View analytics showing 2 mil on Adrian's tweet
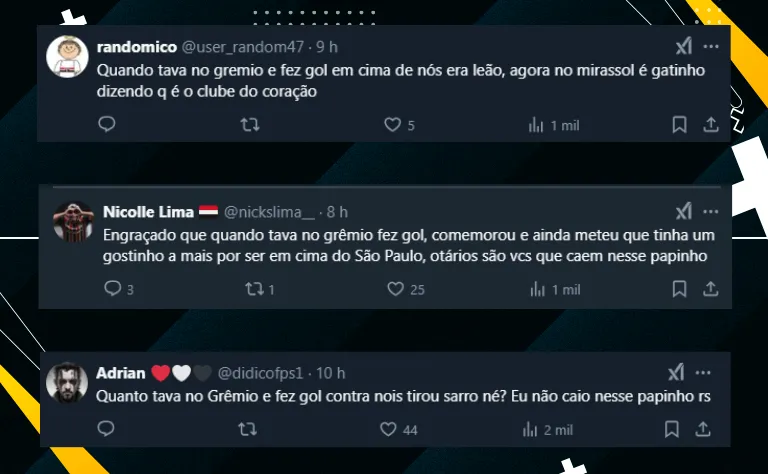The image size is (768, 474). (548, 430)
